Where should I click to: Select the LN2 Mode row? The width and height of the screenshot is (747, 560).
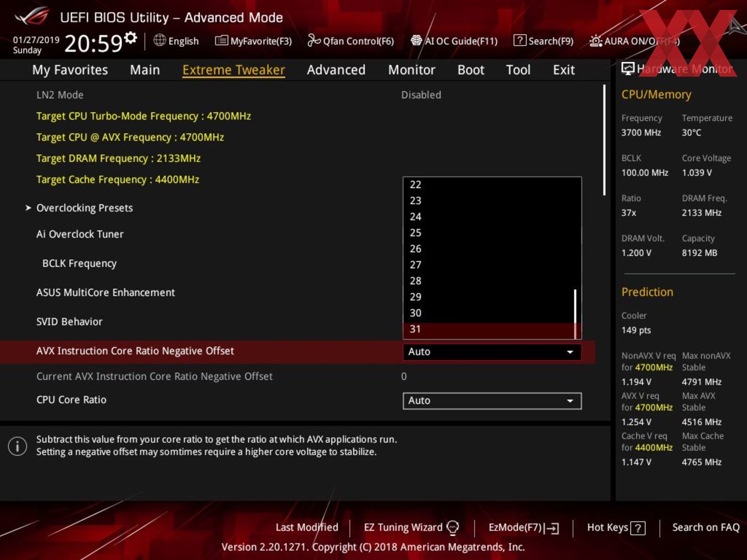coord(297,95)
